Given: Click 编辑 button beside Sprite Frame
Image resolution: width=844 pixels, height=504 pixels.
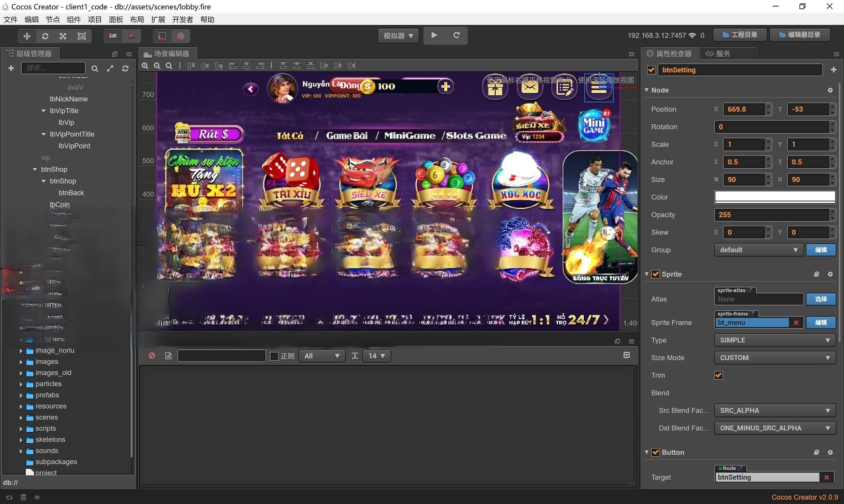Looking at the screenshot, I should pyautogui.click(x=821, y=323).
